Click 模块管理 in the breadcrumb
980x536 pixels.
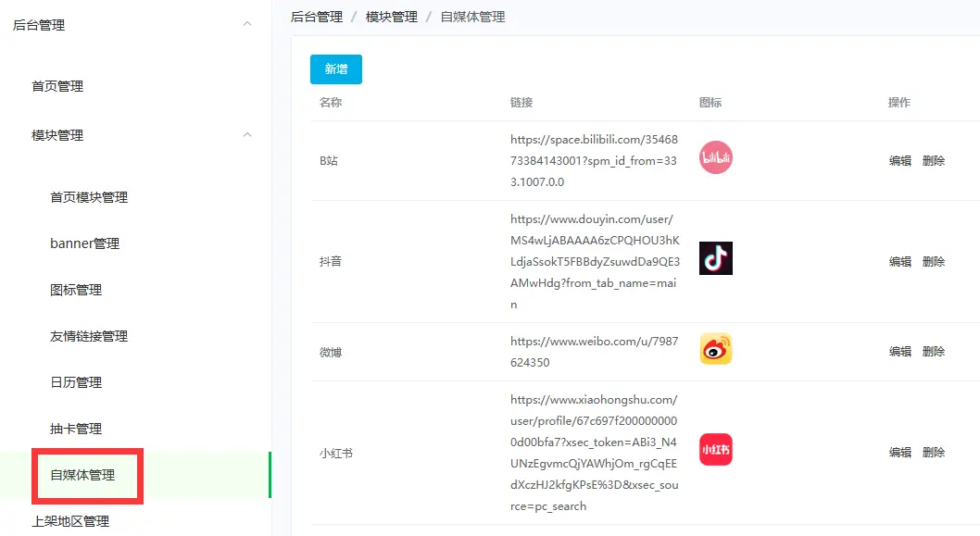point(391,17)
